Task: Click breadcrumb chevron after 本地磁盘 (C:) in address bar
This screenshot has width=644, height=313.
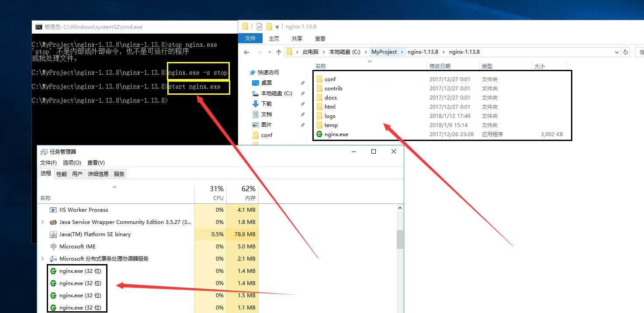Action: tap(366, 52)
